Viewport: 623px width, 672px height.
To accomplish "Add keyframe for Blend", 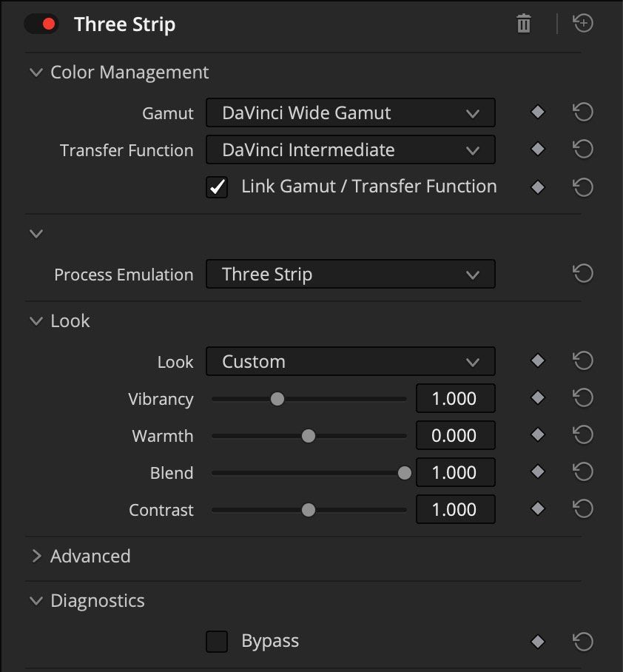I will (538, 471).
